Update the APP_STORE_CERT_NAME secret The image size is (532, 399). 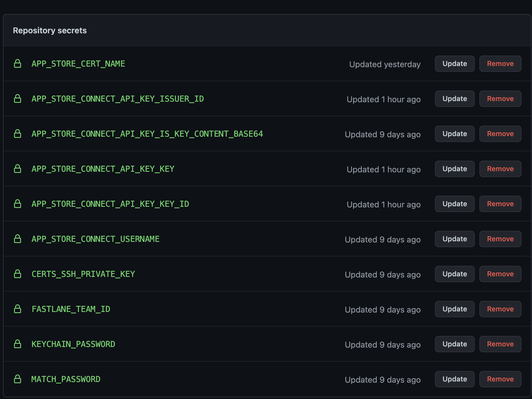click(x=455, y=64)
